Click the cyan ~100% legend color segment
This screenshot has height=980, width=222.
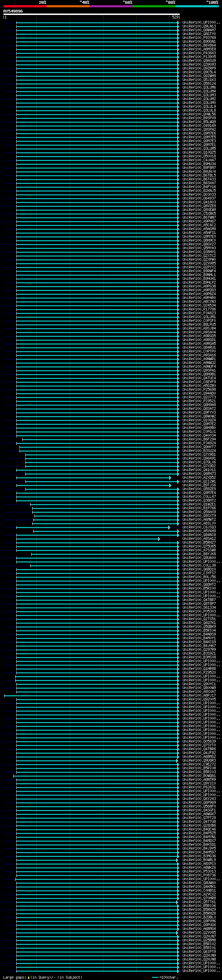click(197, 6)
